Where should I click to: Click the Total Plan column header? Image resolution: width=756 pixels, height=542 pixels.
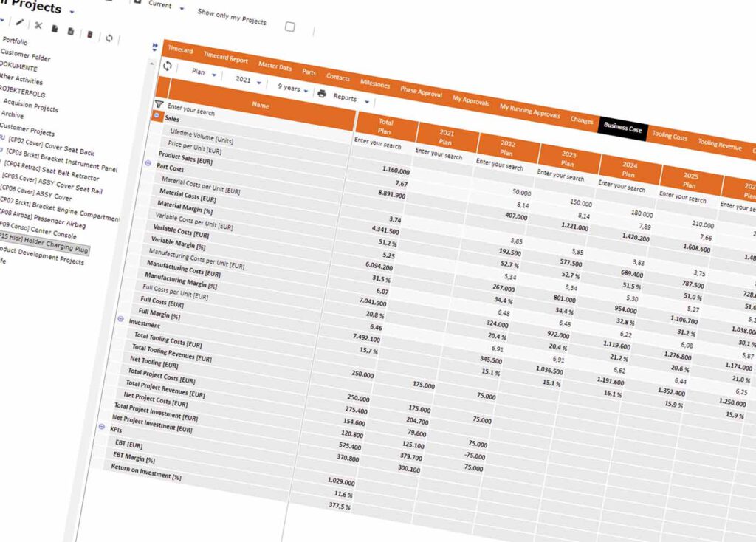(x=385, y=127)
